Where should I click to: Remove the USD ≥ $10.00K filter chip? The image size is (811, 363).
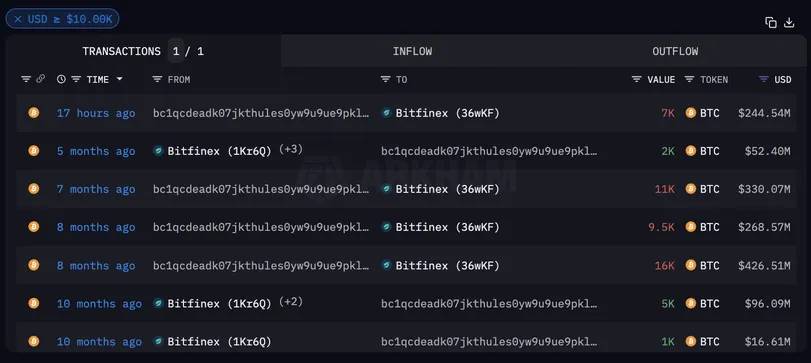pyautogui.click(x=18, y=19)
